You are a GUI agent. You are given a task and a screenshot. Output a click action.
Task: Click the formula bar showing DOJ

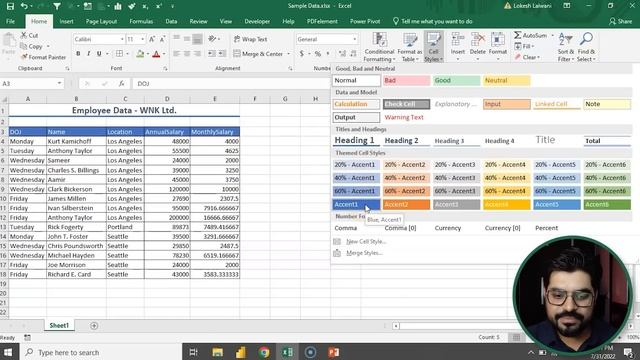click(231, 83)
